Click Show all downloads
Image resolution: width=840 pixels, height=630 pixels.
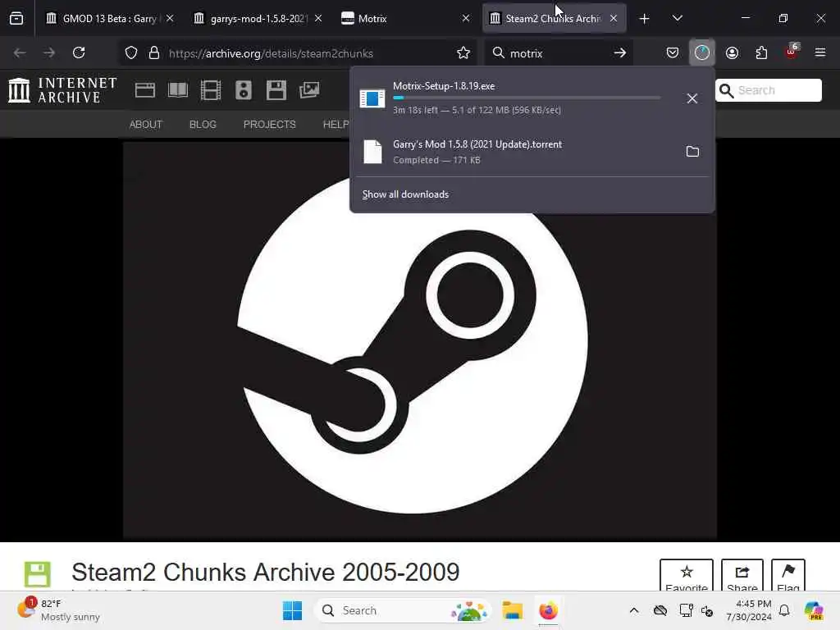pos(405,194)
